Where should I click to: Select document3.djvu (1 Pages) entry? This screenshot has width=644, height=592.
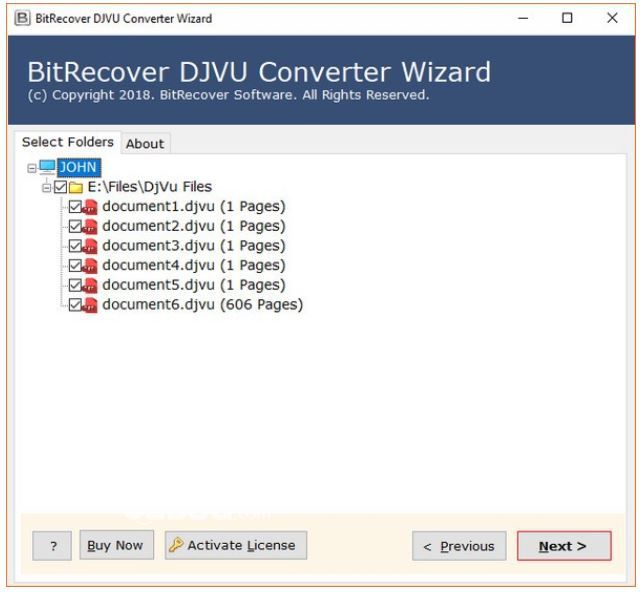tap(193, 246)
